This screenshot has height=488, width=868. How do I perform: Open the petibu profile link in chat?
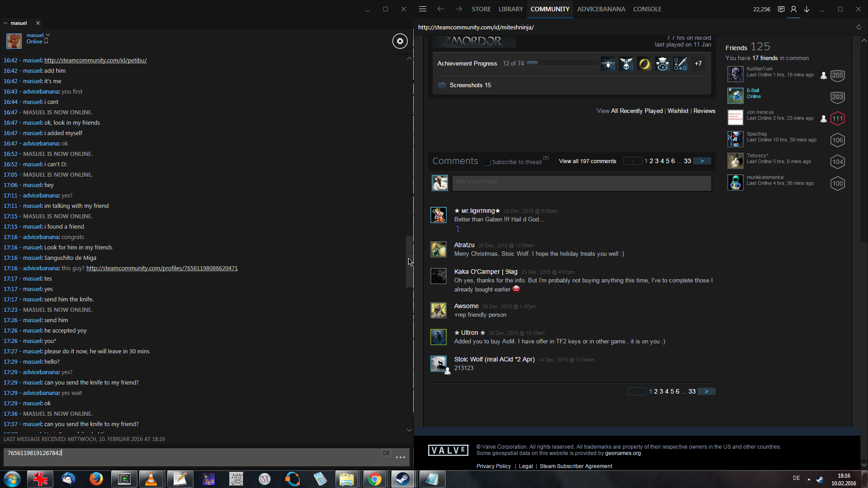pos(95,60)
